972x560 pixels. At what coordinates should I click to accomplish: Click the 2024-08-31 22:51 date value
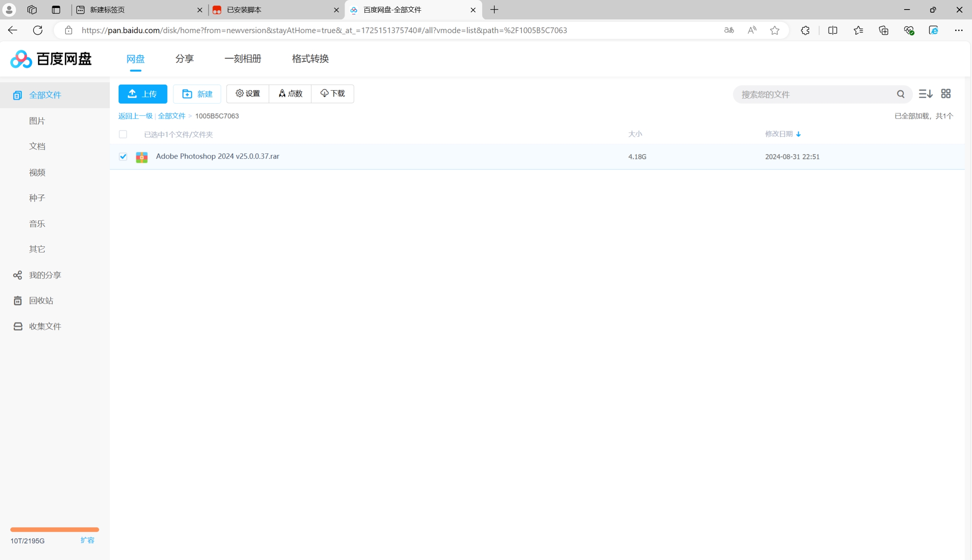pyautogui.click(x=792, y=156)
